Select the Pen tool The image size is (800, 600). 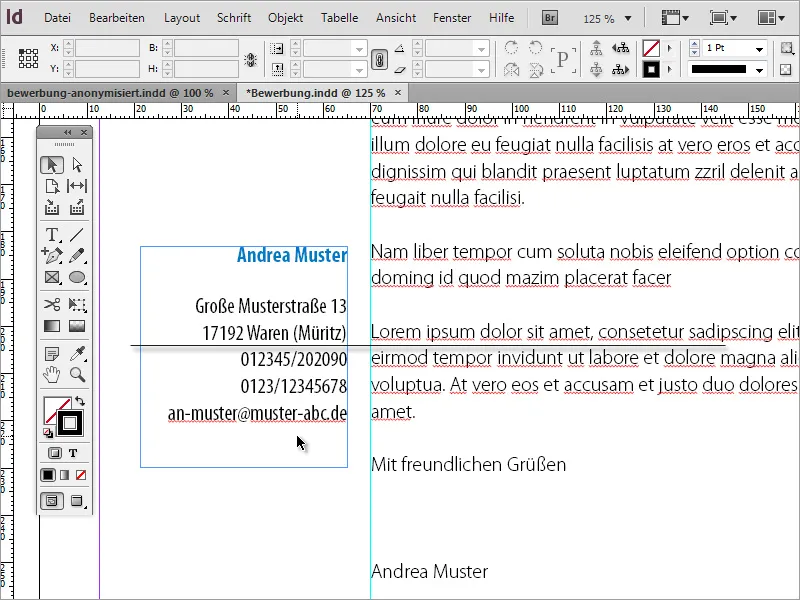(52, 256)
